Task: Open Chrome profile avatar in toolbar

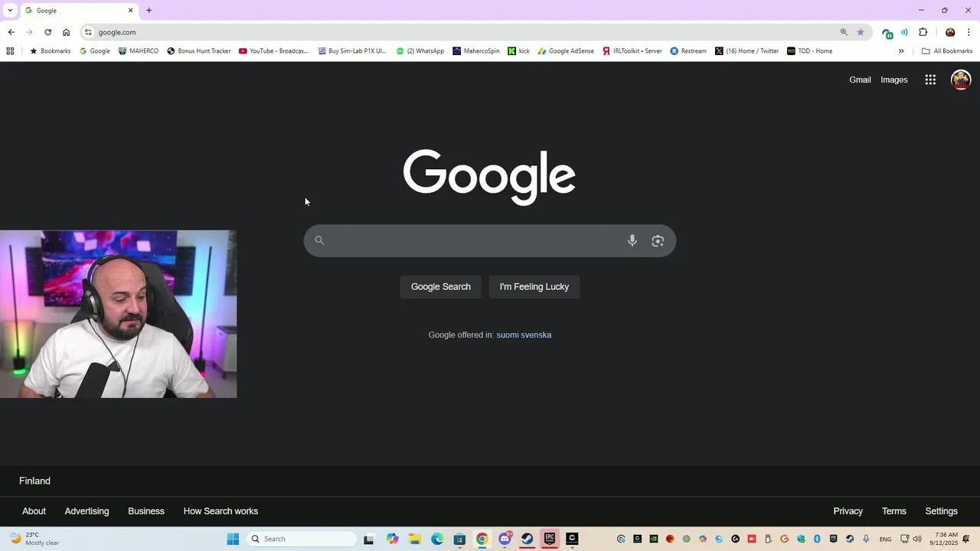Action: coord(950,32)
